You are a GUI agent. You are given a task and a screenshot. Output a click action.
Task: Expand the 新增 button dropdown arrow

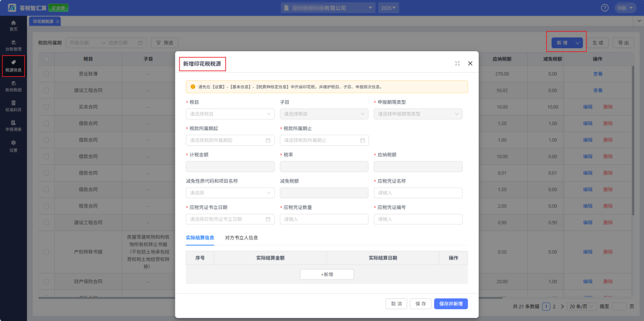578,43
